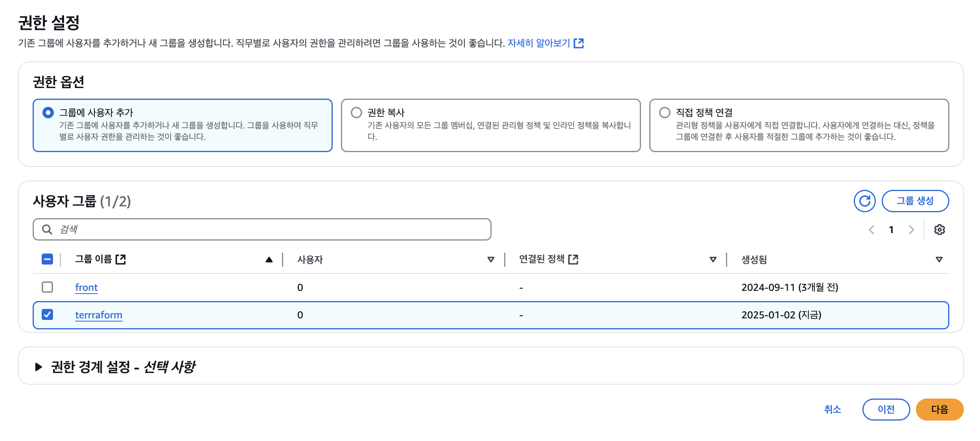The height and width of the screenshot is (441, 980).
Task: Click 권한 옵션 heading
Action: [x=59, y=82]
